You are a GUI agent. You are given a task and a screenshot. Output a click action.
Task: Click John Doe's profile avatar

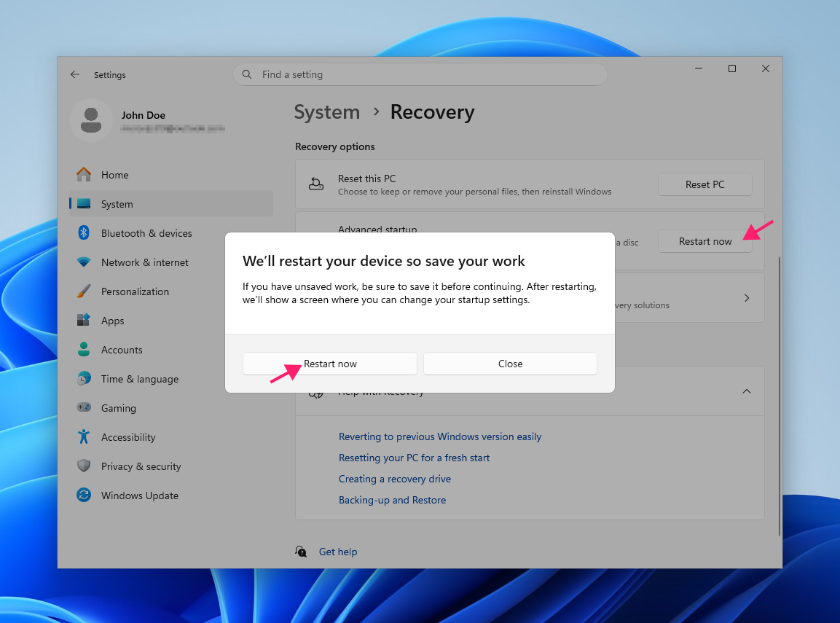tap(91, 120)
